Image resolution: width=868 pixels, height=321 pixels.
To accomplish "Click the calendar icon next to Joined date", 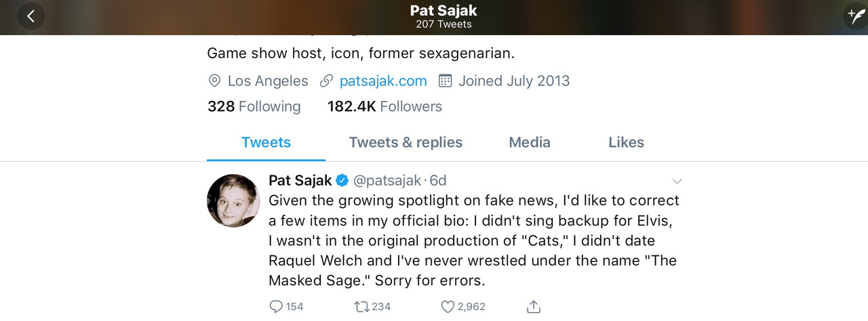I will [445, 81].
